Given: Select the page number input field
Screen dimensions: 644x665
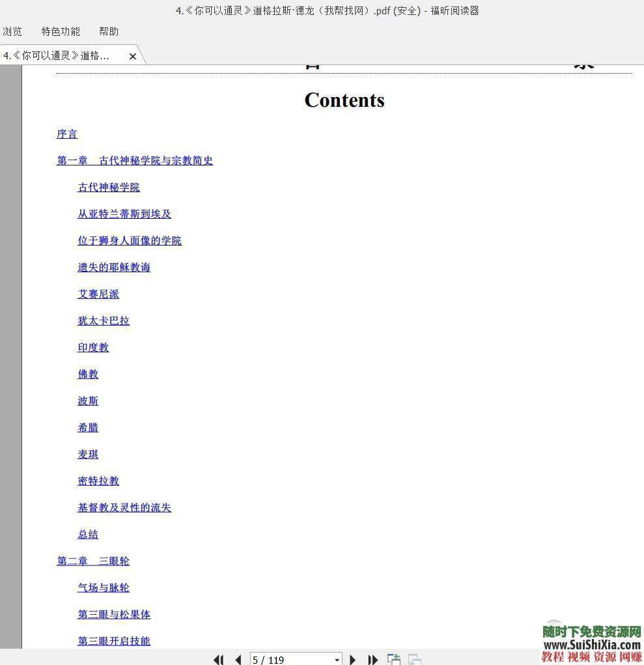Looking at the screenshot, I should pyautogui.click(x=287, y=660).
